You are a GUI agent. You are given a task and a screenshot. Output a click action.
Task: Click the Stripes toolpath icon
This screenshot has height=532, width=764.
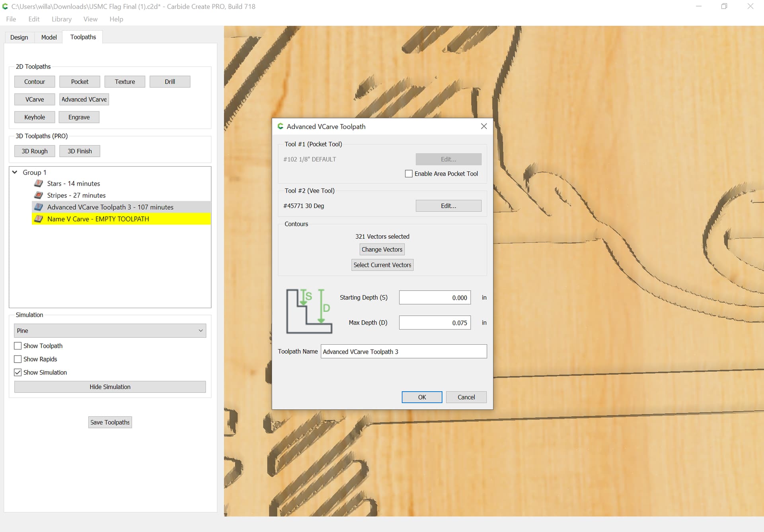tap(39, 195)
